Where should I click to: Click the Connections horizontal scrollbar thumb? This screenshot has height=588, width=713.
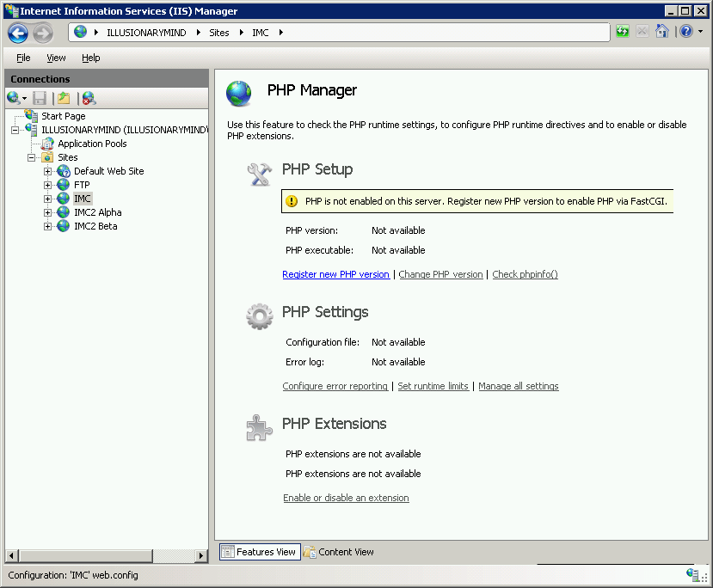click(x=85, y=555)
